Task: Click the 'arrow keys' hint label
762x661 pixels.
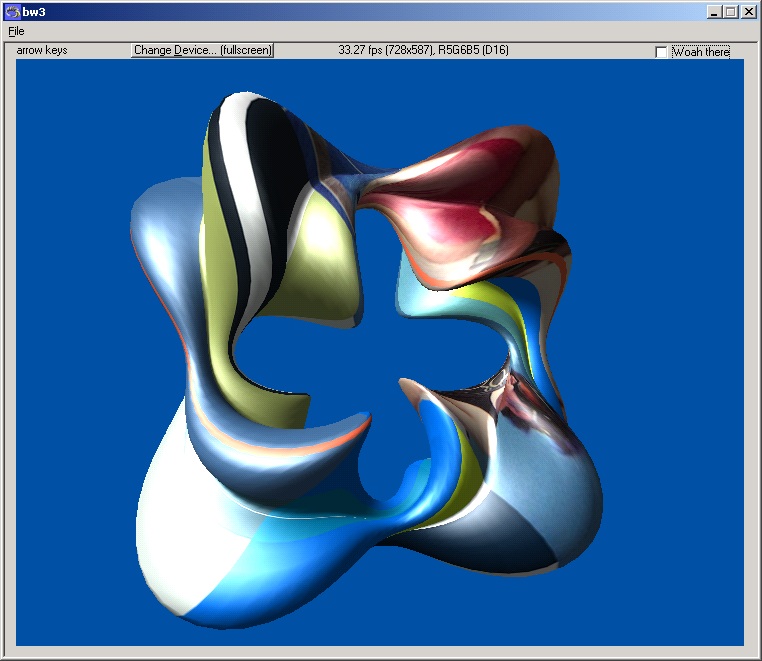Action: (42, 50)
